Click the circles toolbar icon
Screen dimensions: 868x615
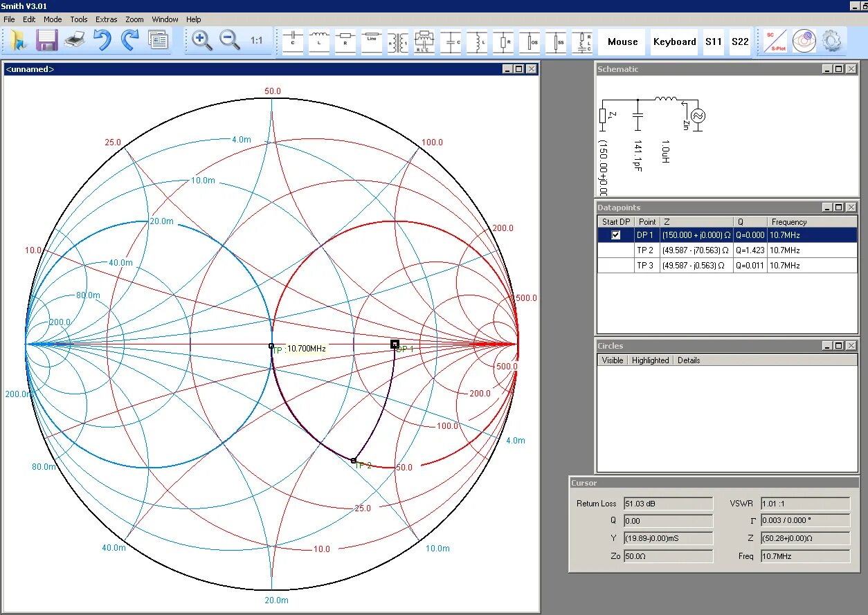point(804,42)
